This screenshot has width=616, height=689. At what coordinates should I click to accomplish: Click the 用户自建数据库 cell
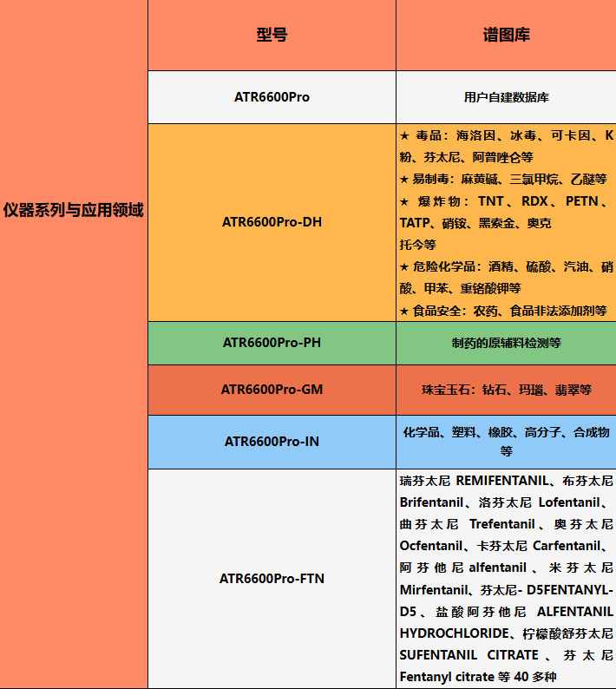pos(506,97)
